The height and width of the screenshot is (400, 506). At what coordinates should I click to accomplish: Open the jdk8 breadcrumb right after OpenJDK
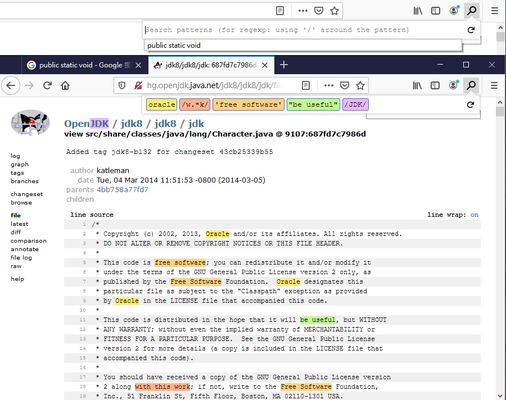click(x=131, y=124)
